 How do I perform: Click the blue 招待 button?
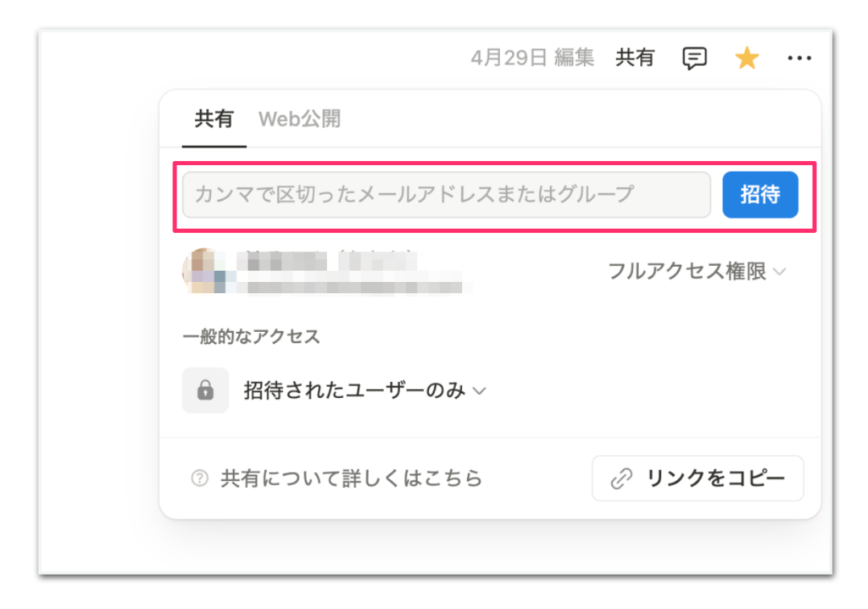760,194
